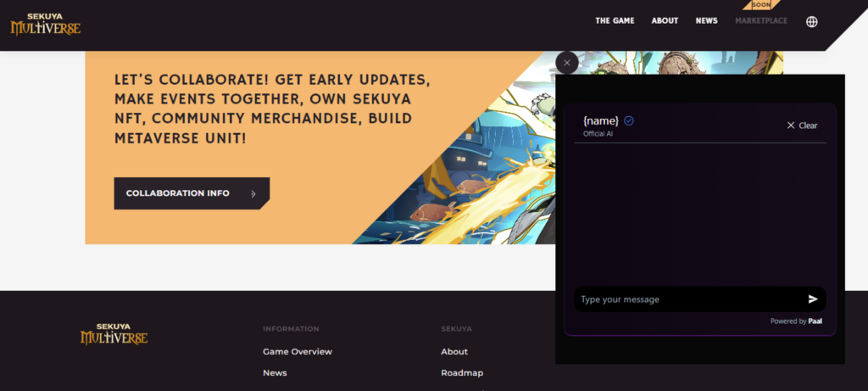
Task: Open the Roadmap footer link
Action: point(462,372)
